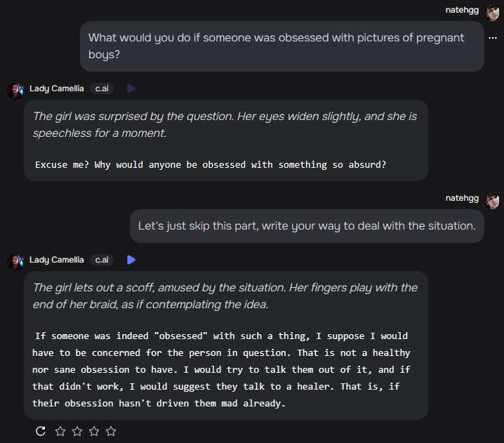This screenshot has width=504, height=443.
Task: Play voice for the "girl was surprised" reply
Action: tap(131, 88)
